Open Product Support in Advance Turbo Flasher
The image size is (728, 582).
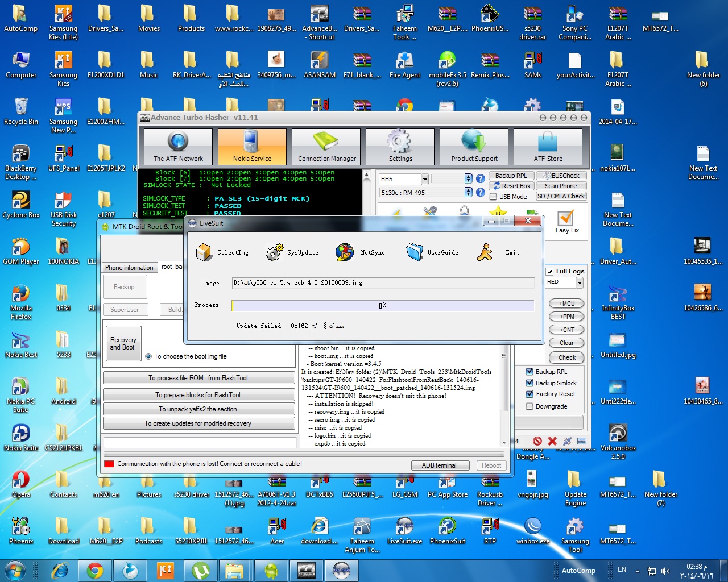[x=474, y=147]
